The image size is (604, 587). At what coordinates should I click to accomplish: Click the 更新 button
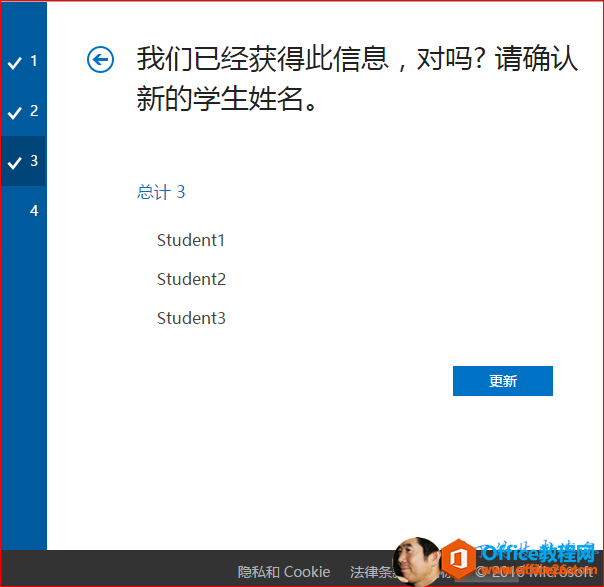[503, 381]
